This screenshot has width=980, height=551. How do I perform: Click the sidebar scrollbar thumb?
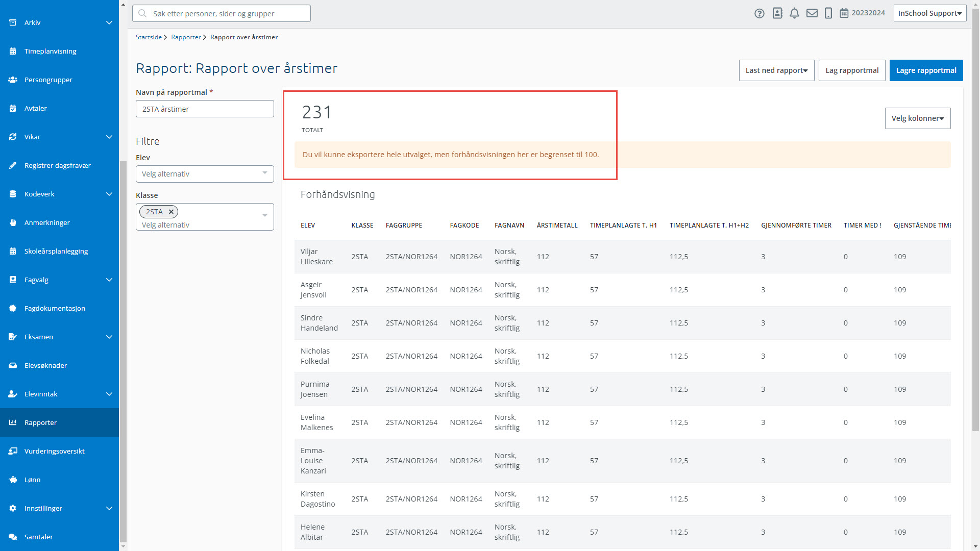(123, 352)
